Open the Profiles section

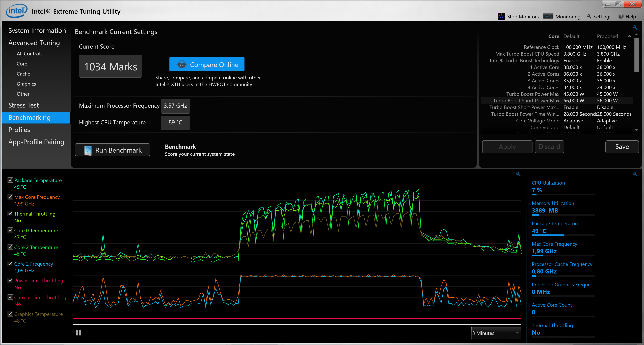[x=19, y=130]
